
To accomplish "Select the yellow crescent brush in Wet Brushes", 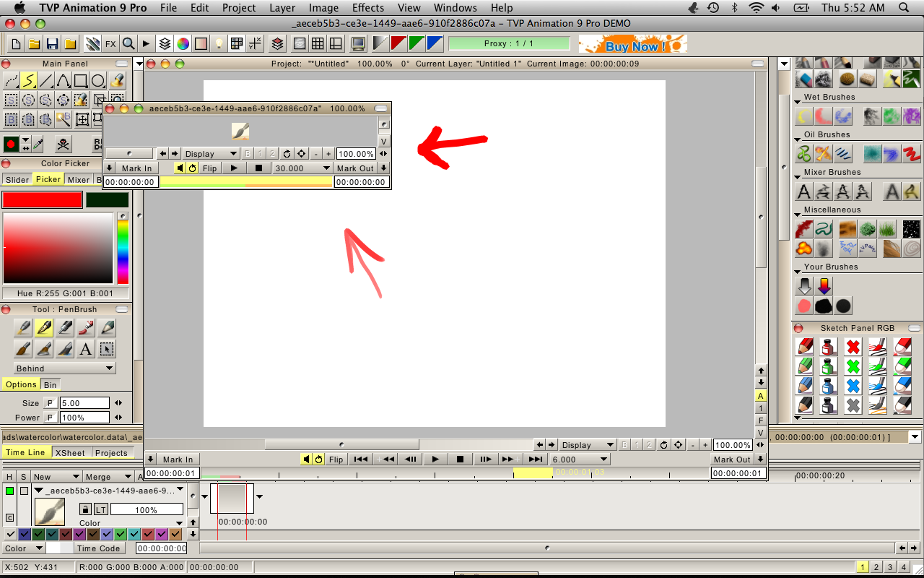I will [x=804, y=116].
